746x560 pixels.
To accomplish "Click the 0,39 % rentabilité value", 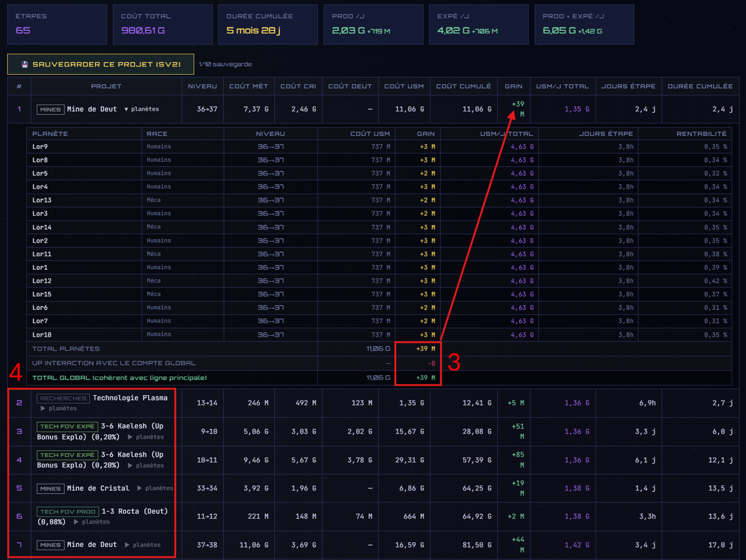I will click(715, 267).
